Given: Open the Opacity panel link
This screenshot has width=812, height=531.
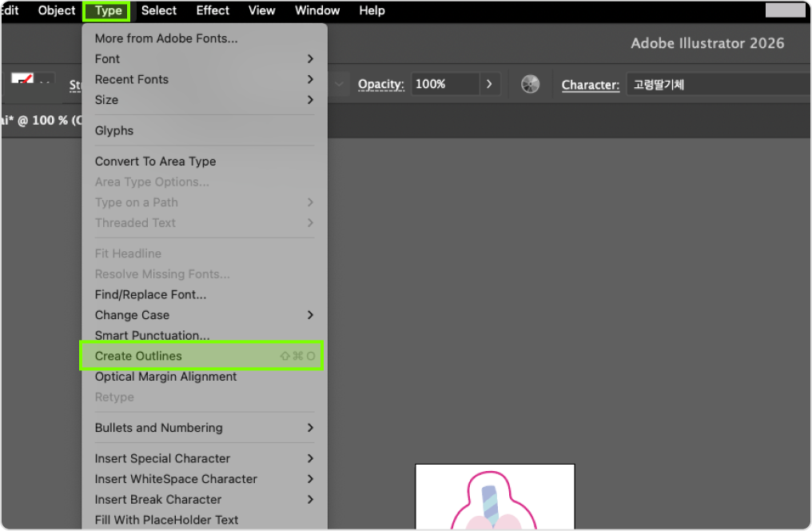Looking at the screenshot, I should [380, 84].
